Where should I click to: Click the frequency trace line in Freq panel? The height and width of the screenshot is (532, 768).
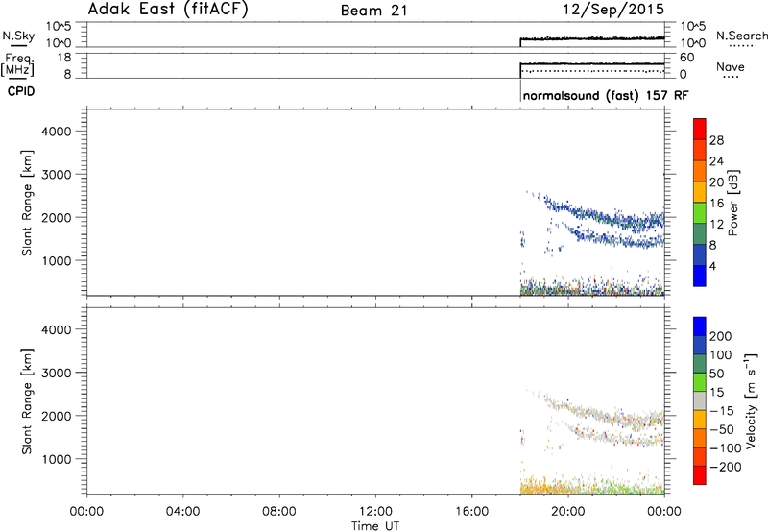[x=592, y=63]
